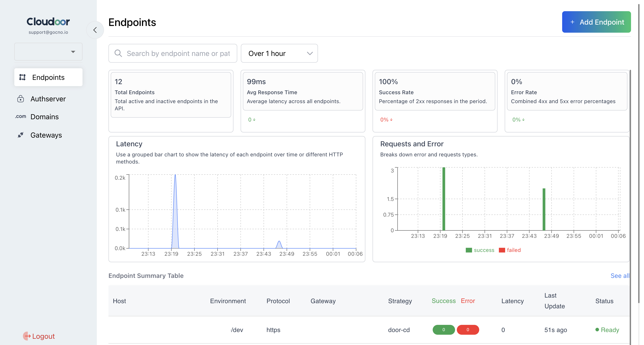This screenshot has height=345, width=644.
Task: Click the Latency column header
Action: pos(512,301)
